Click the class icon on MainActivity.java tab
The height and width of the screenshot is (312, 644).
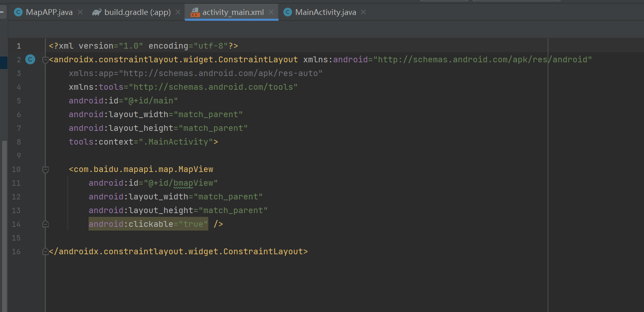287,12
